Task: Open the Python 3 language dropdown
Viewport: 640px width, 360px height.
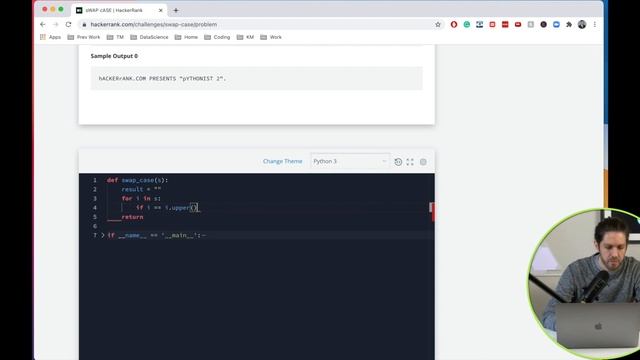Action: click(x=350, y=161)
